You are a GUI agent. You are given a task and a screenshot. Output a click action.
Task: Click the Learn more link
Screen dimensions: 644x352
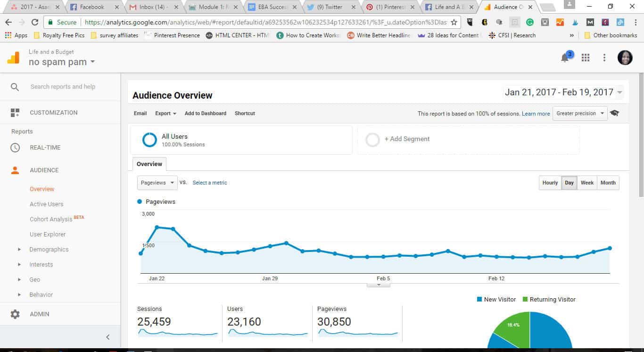(x=536, y=114)
